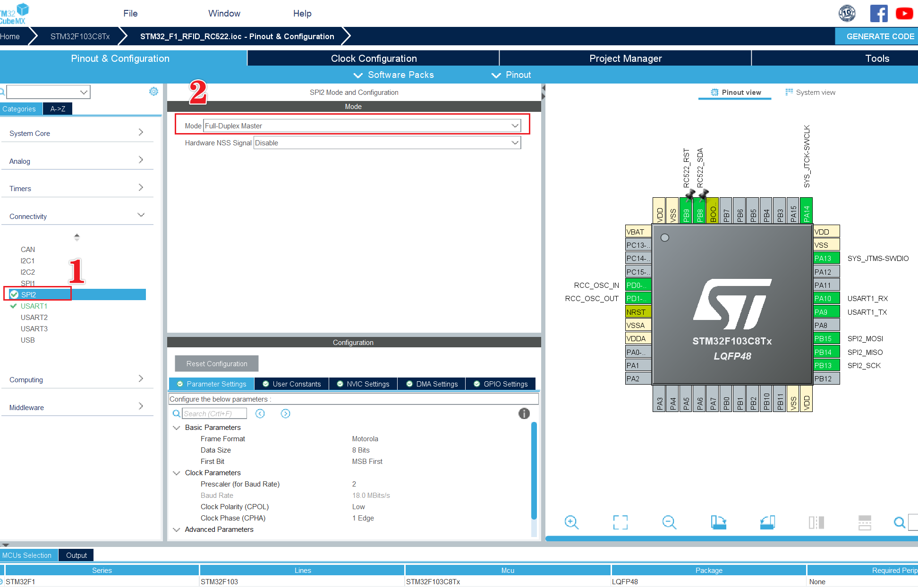Open the SPI2 Mode dropdown
Viewport: 918px width, 588px height.
362,126
